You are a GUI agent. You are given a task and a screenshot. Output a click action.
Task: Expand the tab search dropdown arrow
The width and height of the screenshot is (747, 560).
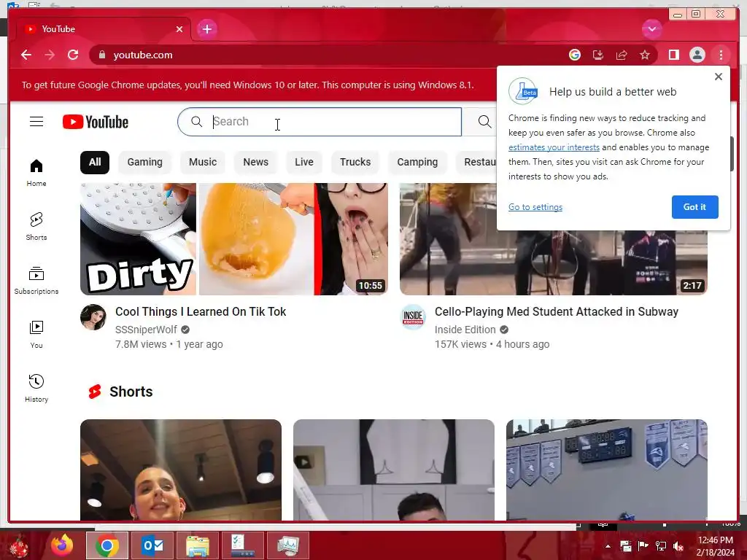point(651,29)
